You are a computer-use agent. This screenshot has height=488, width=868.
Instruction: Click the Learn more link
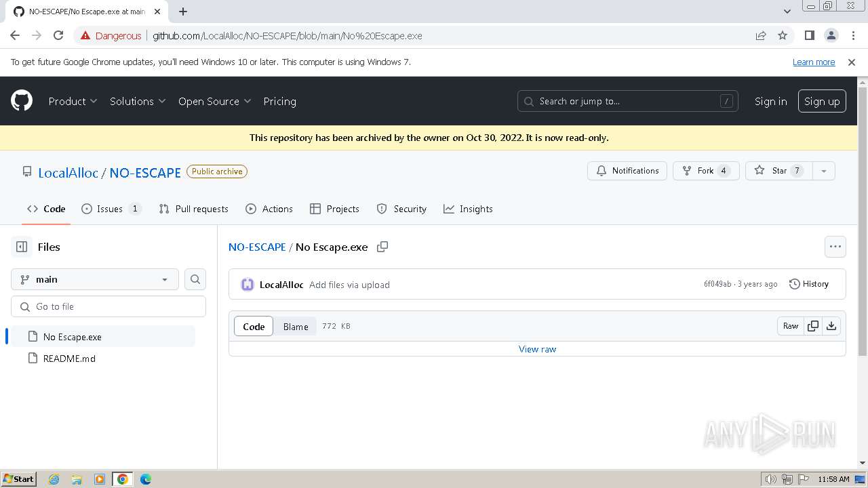(814, 62)
